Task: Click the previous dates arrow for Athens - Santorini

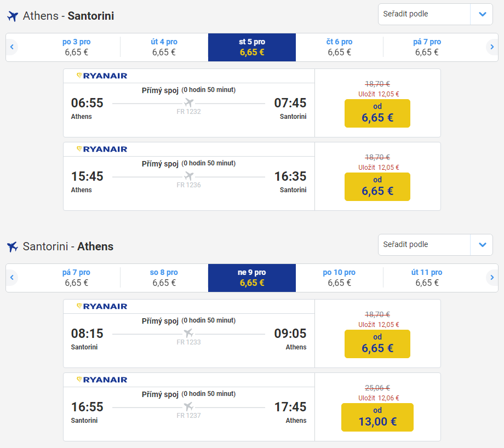Action: (x=12, y=47)
